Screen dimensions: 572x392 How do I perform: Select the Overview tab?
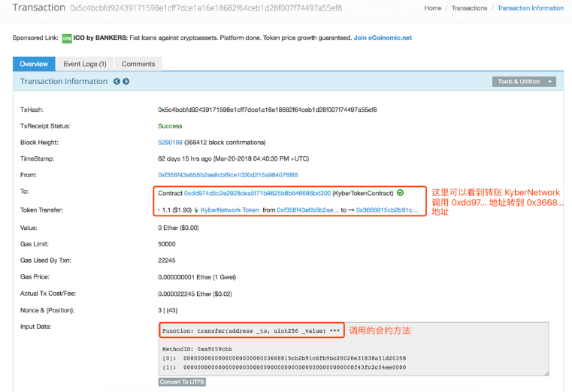[x=34, y=65]
